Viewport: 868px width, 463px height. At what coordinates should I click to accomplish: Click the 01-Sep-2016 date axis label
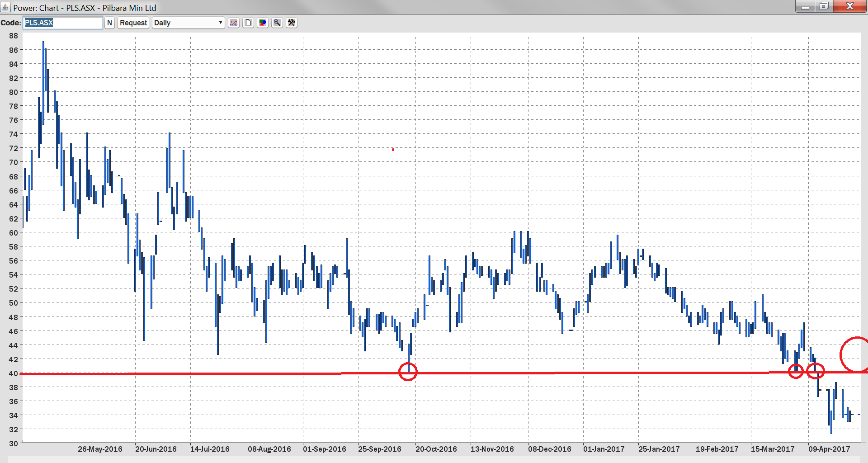tap(325, 449)
